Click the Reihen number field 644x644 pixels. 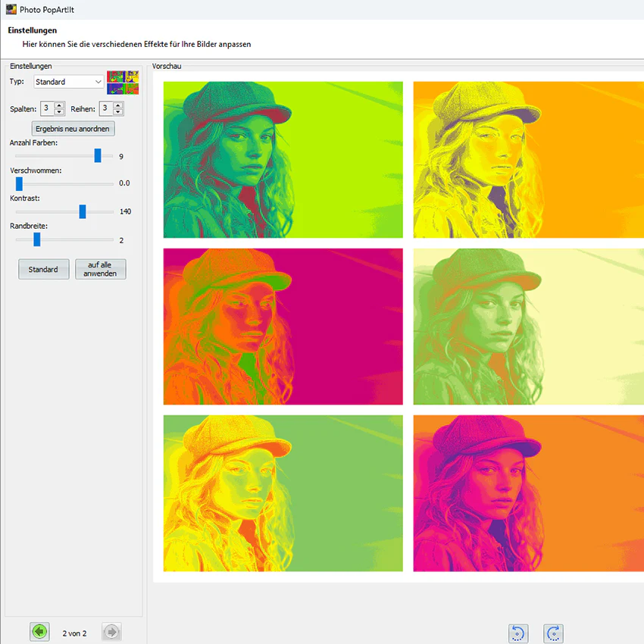pyautogui.click(x=106, y=108)
